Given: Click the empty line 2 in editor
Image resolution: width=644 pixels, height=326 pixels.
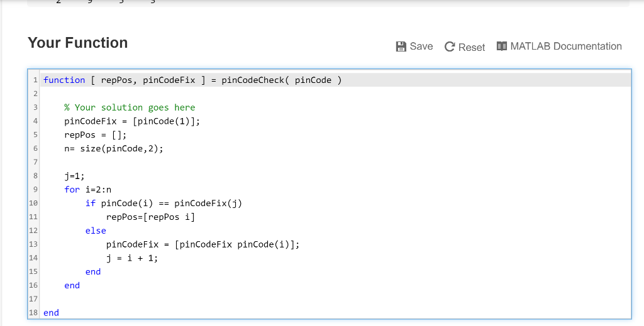Looking at the screenshot, I should [335, 94].
